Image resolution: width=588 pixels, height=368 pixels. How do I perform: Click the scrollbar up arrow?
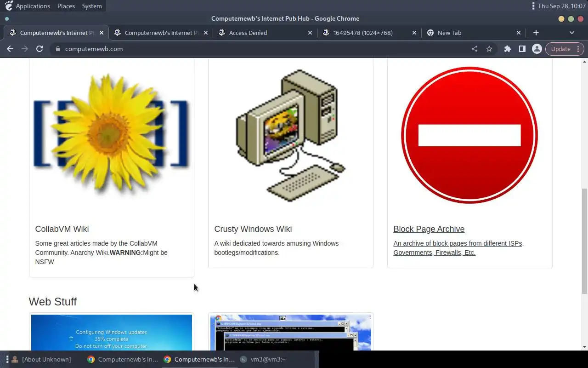point(584,61)
